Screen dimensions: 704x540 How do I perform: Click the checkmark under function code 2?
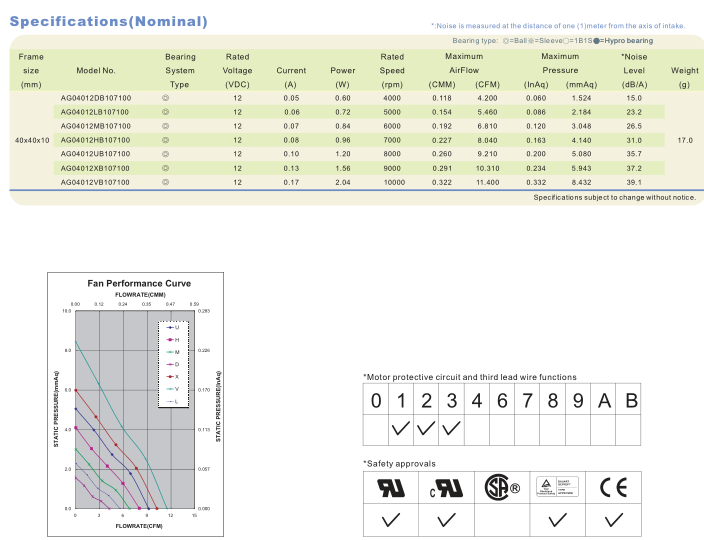coord(426,428)
